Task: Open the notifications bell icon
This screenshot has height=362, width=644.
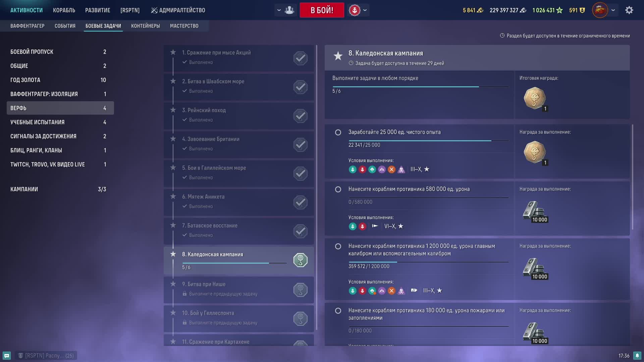Action: [637, 356]
